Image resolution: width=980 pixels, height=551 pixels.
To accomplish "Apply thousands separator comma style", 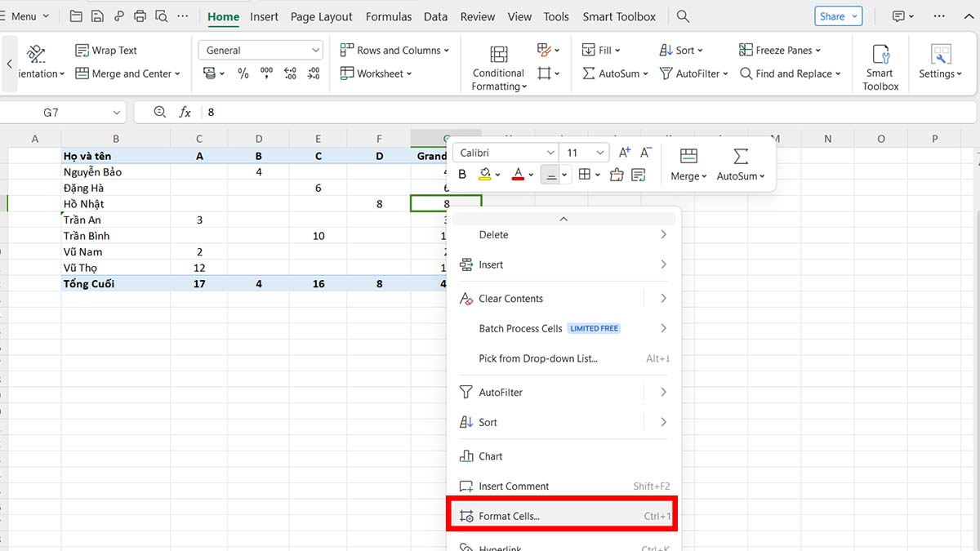I will tap(266, 73).
